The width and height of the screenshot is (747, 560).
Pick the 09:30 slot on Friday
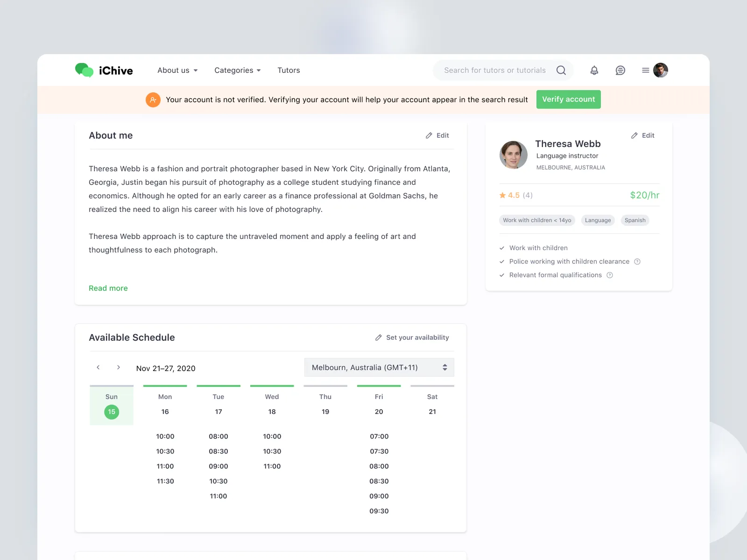pyautogui.click(x=379, y=511)
